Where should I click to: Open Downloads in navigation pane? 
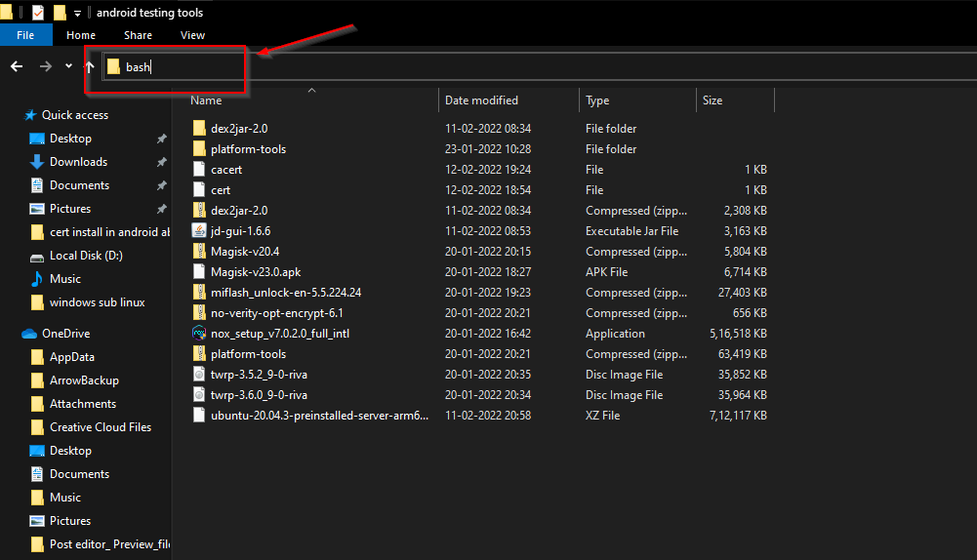pos(78,162)
